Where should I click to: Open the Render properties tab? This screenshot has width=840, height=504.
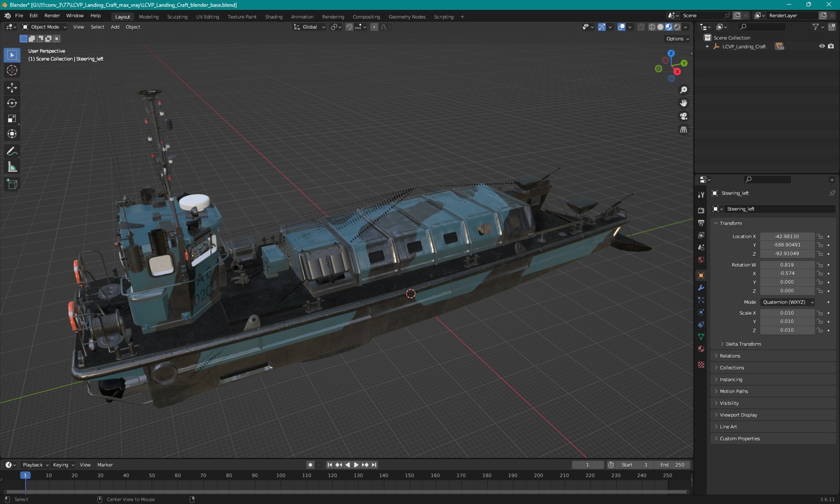coord(701,210)
